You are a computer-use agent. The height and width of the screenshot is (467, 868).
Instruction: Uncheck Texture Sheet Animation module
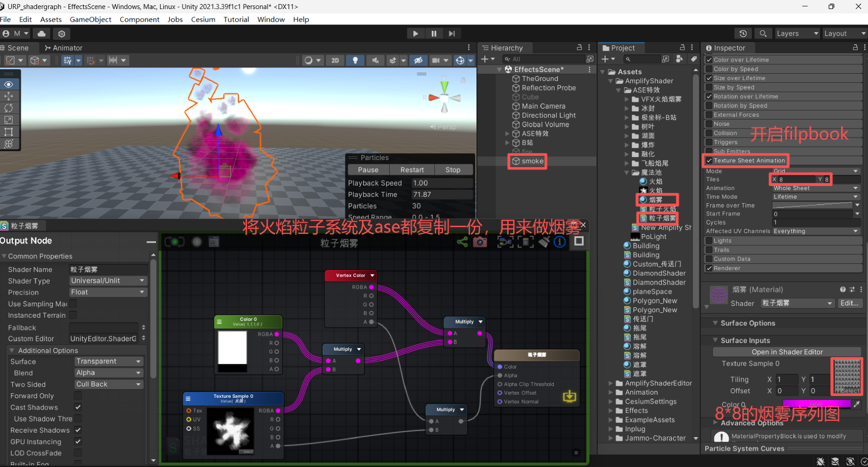709,161
